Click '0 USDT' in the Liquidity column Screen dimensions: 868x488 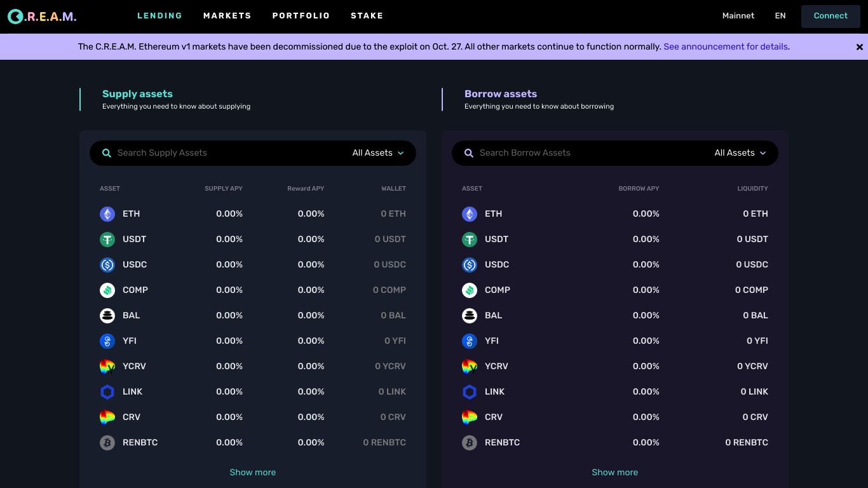click(x=752, y=240)
